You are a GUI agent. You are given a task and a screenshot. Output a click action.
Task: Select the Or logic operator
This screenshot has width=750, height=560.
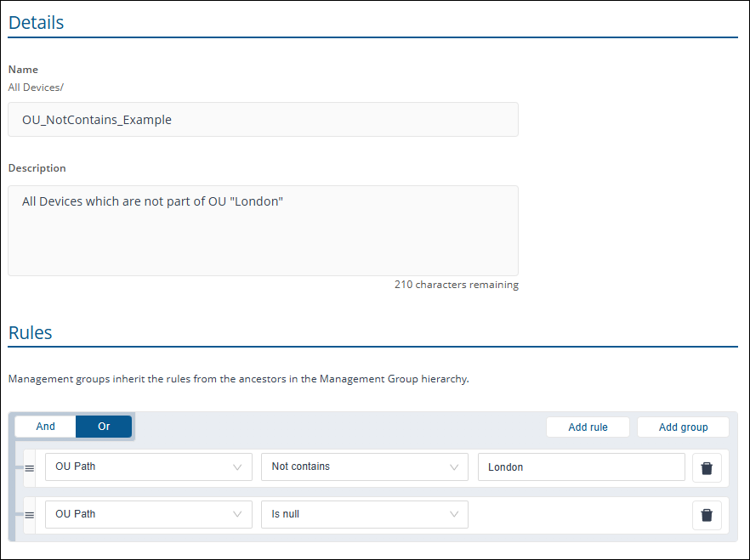pyautogui.click(x=104, y=427)
